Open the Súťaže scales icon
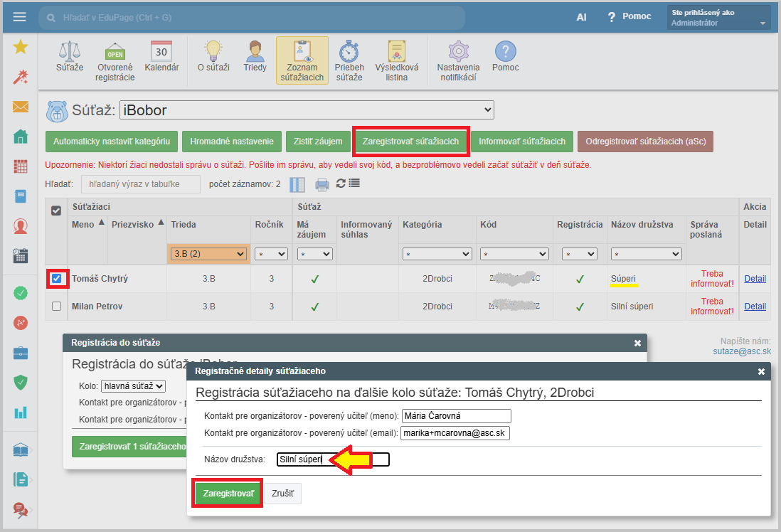 (70, 53)
